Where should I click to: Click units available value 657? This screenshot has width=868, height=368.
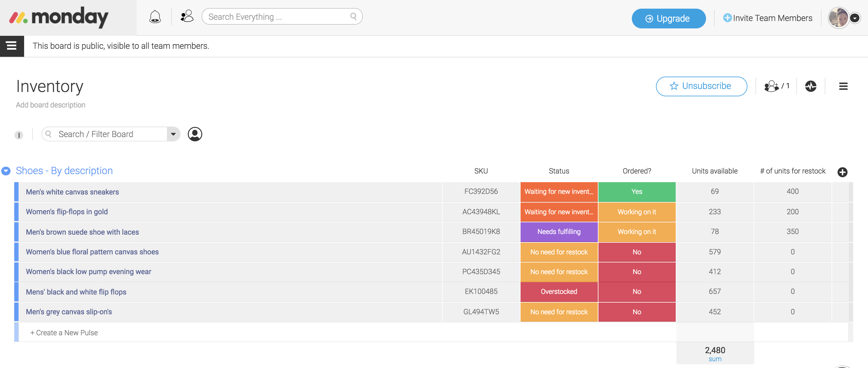[x=714, y=292]
